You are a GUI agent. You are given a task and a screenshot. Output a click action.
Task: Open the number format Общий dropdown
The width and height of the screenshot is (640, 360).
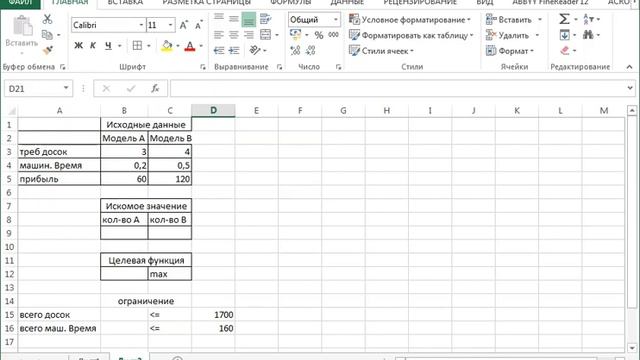pyautogui.click(x=336, y=20)
